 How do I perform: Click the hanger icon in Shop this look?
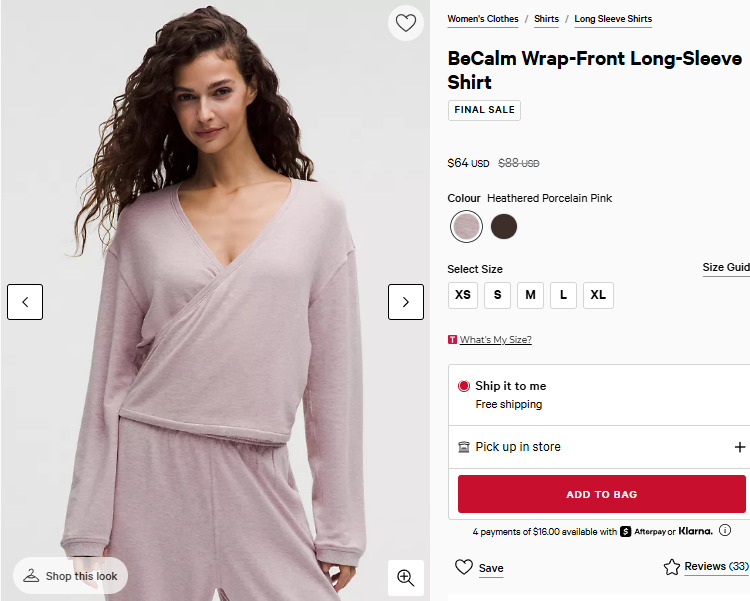point(31,576)
